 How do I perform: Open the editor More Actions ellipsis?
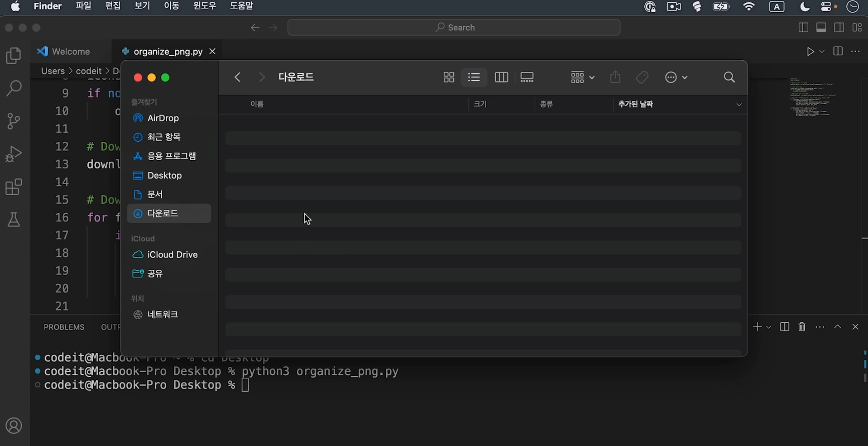[855, 51]
